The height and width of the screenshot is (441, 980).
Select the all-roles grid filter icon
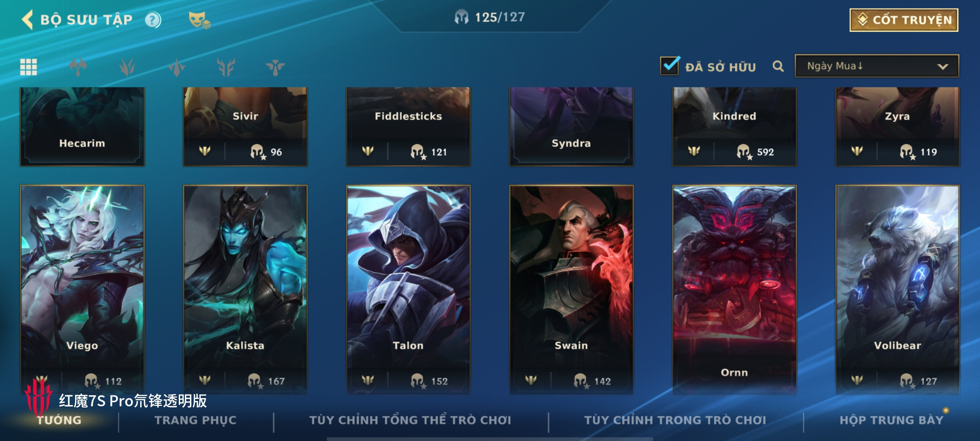coord(29,67)
